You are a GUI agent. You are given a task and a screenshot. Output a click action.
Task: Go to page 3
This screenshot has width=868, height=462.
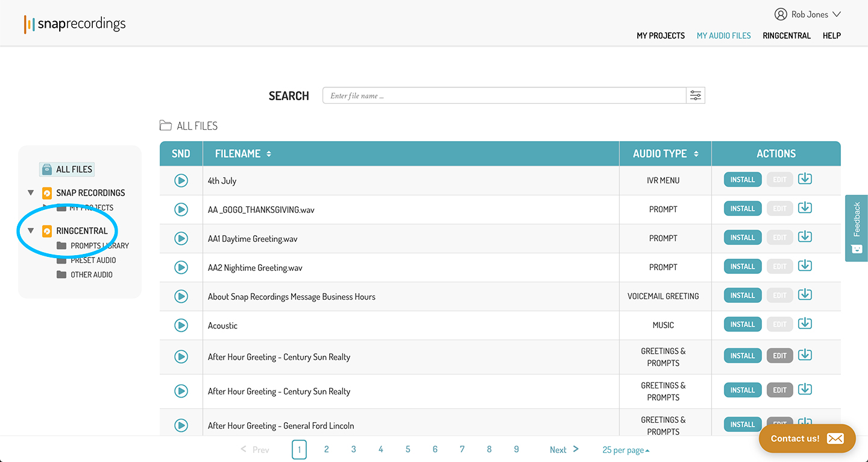(x=354, y=449)
